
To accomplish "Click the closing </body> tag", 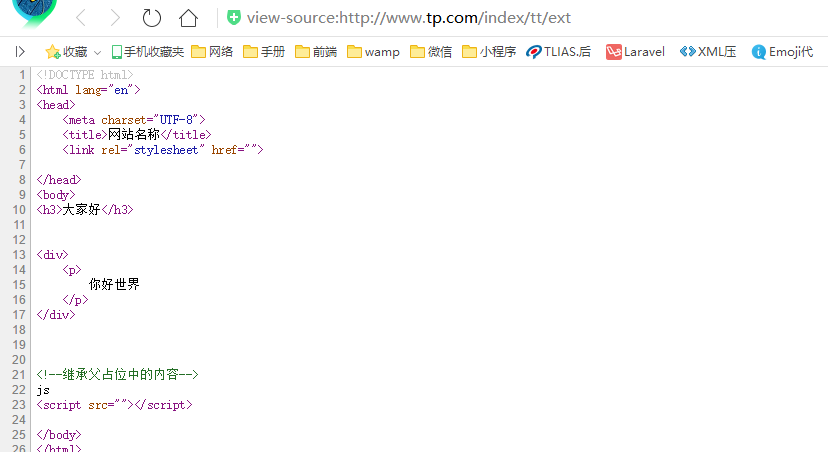I will 59,435.
